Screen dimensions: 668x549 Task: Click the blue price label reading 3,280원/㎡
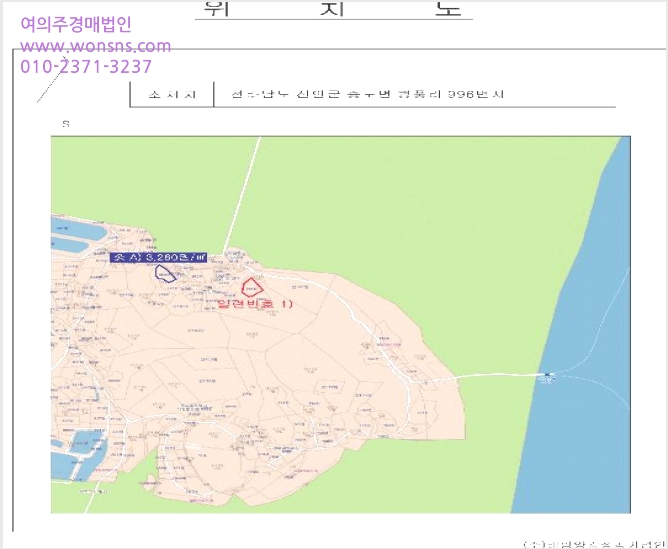158,257
